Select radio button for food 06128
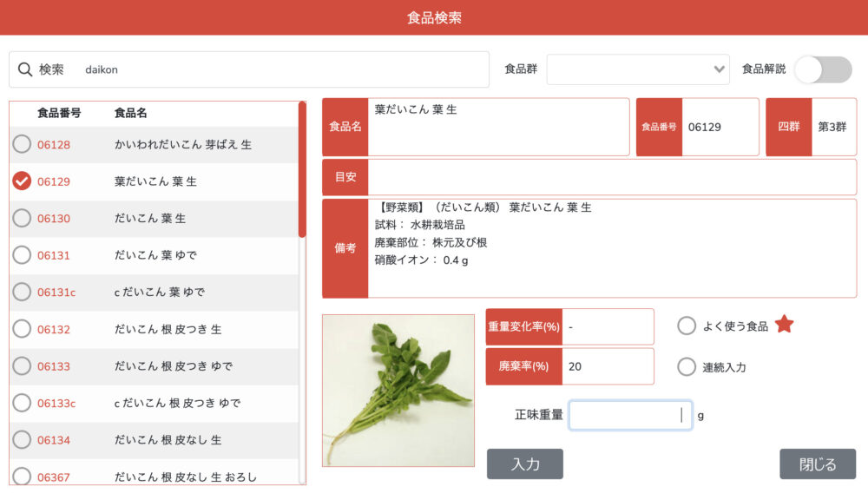This screenshot has width=868, height=500. [x=22, y=145]
